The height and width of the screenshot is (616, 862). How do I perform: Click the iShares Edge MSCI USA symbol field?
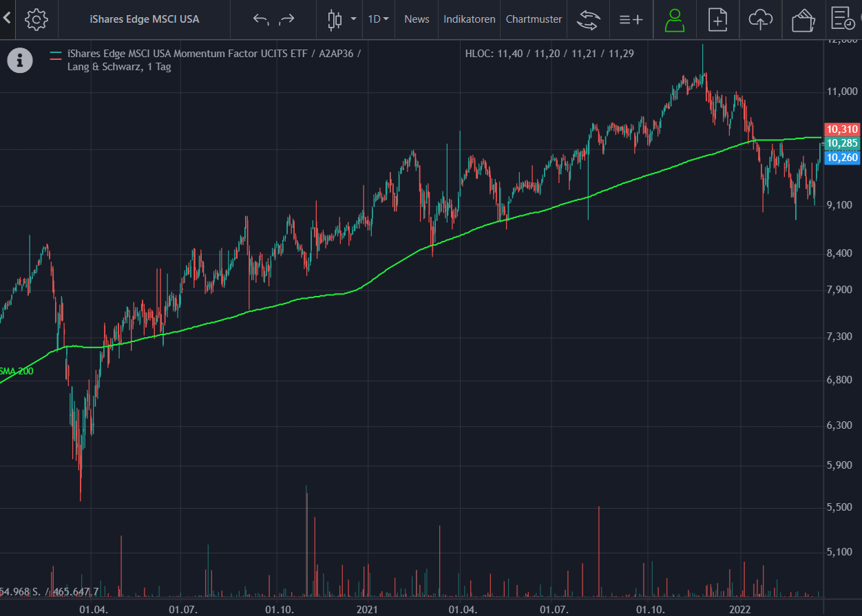pyautogui.click(x=145, y=19)
